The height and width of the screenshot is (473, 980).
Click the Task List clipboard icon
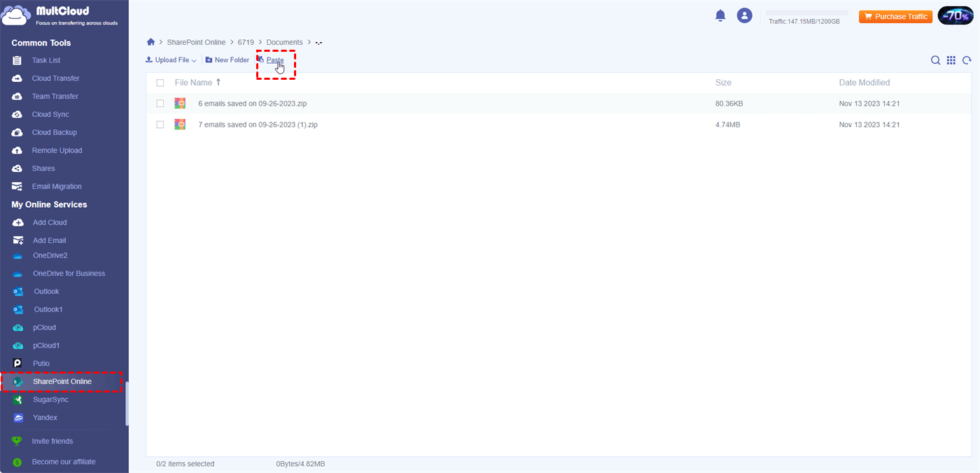point(17,60)
